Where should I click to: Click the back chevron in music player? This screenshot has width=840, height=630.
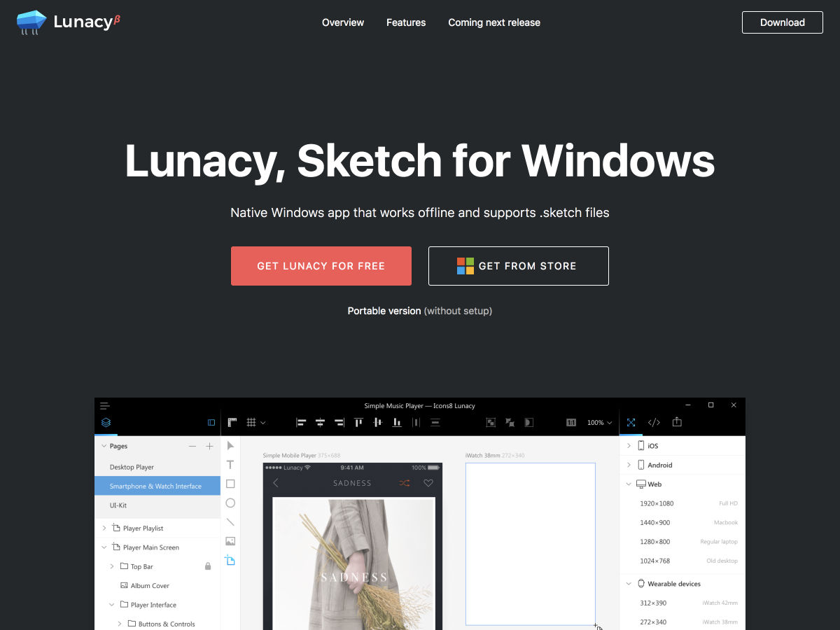click(x=276, y=483)
